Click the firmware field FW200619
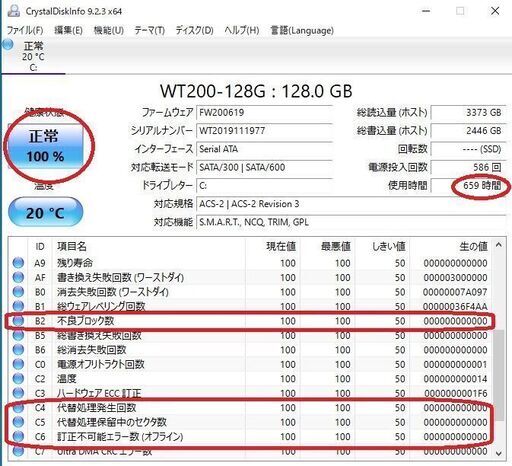The image size is (512, 466). pyautogui.click(x=264, y=112)
